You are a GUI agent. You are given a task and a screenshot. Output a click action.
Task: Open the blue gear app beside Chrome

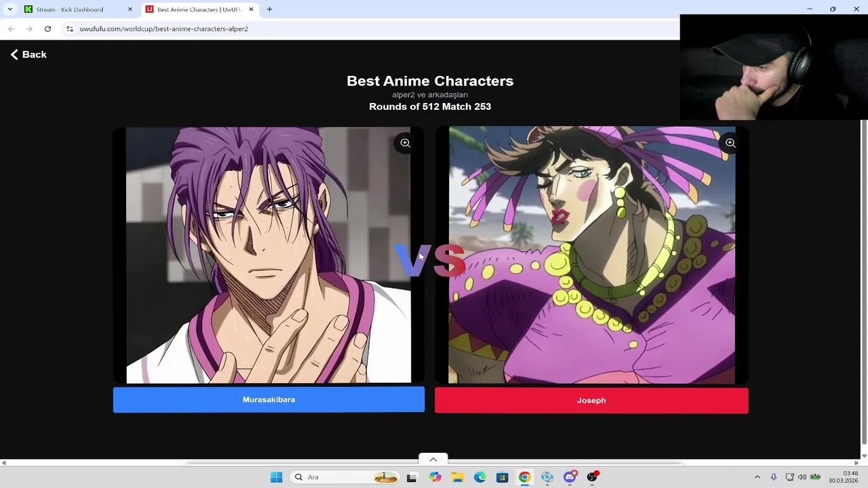547,477
